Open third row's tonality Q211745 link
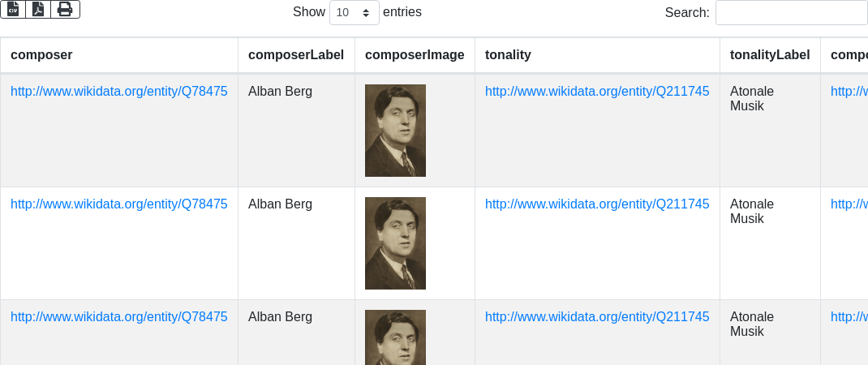 click(597, 316)
